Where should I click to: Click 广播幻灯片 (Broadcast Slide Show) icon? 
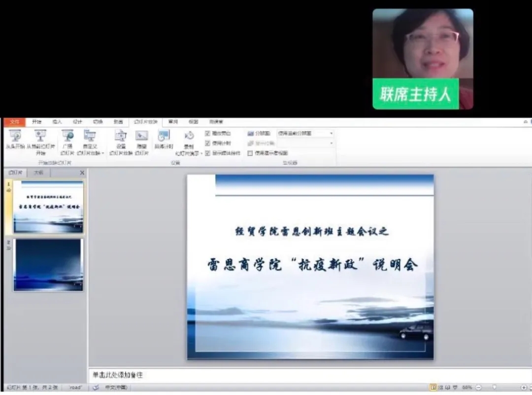pos(67,137)
